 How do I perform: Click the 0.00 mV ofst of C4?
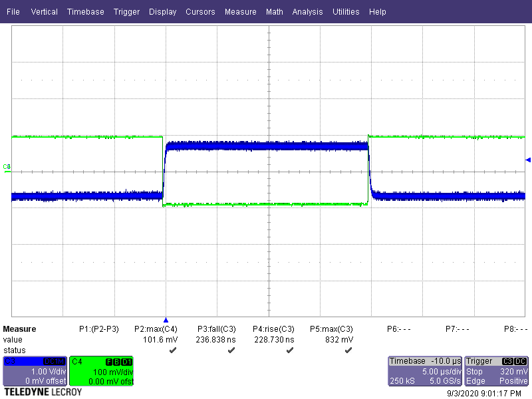pos(111,381)
